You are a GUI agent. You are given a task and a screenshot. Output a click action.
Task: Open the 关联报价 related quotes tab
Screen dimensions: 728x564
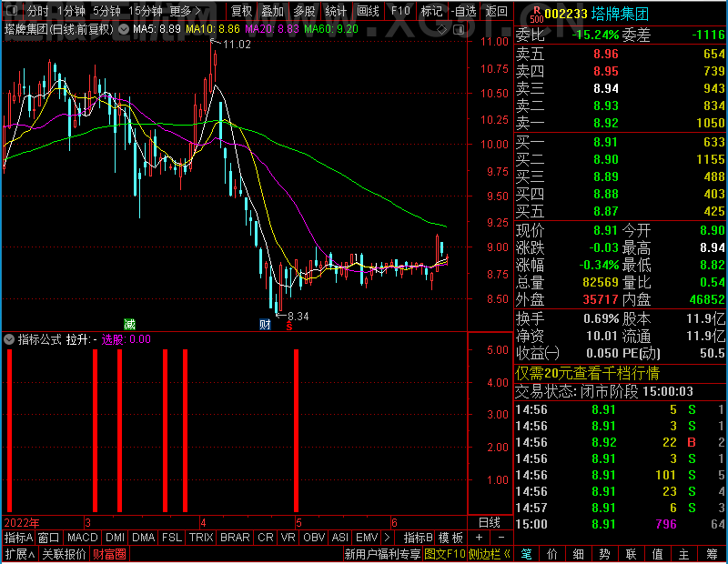64,554
